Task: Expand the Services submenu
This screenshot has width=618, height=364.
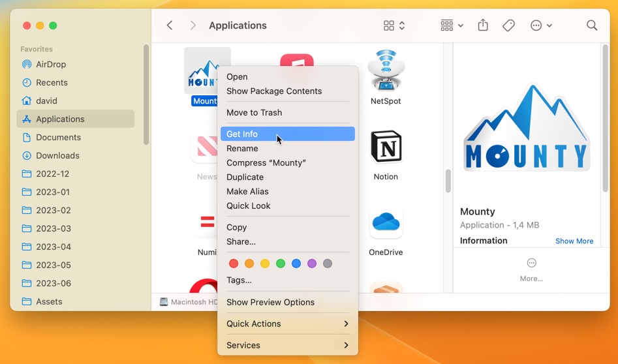Action: [x=288, y=345]
